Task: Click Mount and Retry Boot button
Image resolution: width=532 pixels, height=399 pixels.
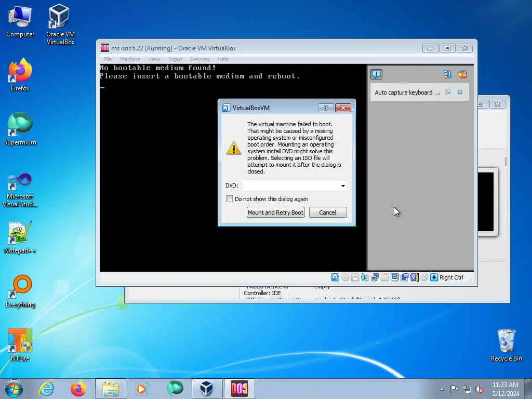Action: [x=275, y=212]
